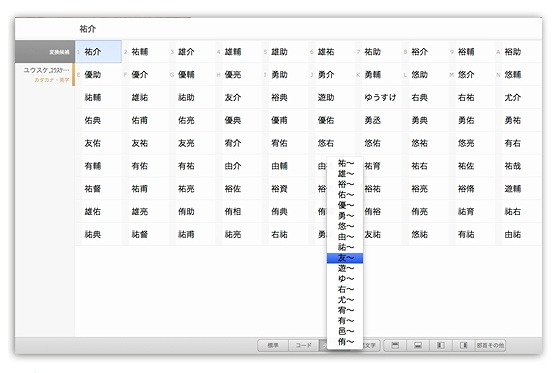555x373 pixels.
Task: Choose candidate K 勇輔
Action: click(x=378, y=75)
